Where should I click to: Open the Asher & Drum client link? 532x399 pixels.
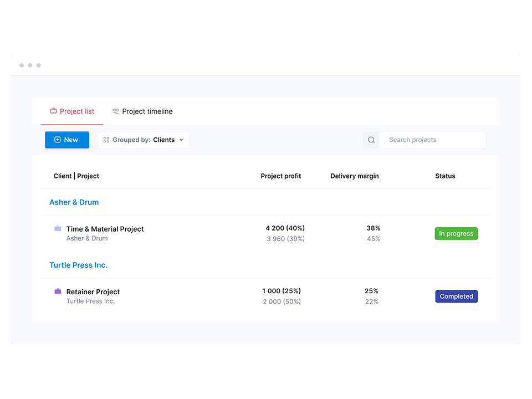(x=74, y=202)
